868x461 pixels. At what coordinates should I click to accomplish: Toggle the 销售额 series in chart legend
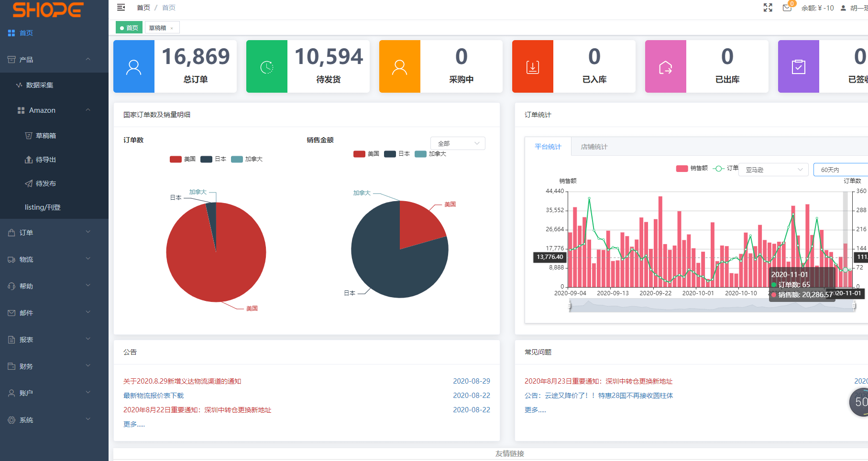(692, 168)
